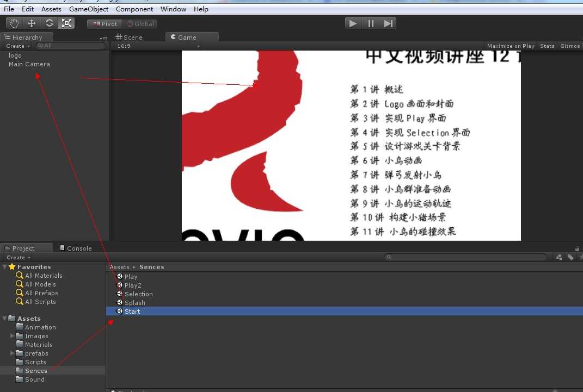Image resolution: width=583 pixels, height=392 pixels.
Task: Open the Edit menu
Action: tap(28, 9)
